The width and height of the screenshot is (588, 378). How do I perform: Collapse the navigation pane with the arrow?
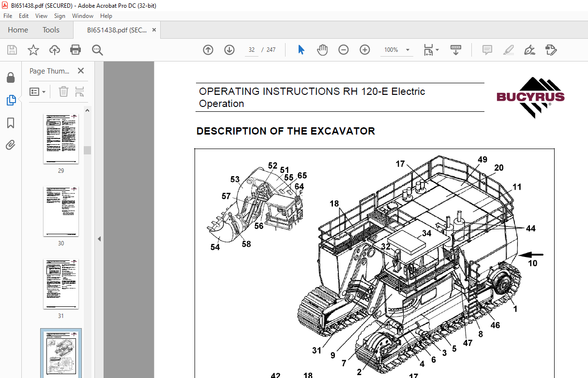tap(99, 239)
